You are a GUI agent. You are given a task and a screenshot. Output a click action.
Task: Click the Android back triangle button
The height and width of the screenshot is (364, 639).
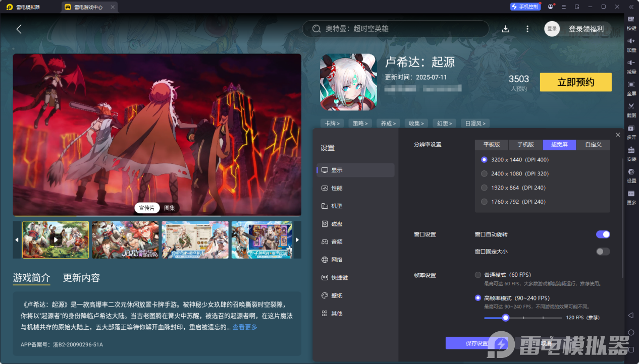point(631,315)
